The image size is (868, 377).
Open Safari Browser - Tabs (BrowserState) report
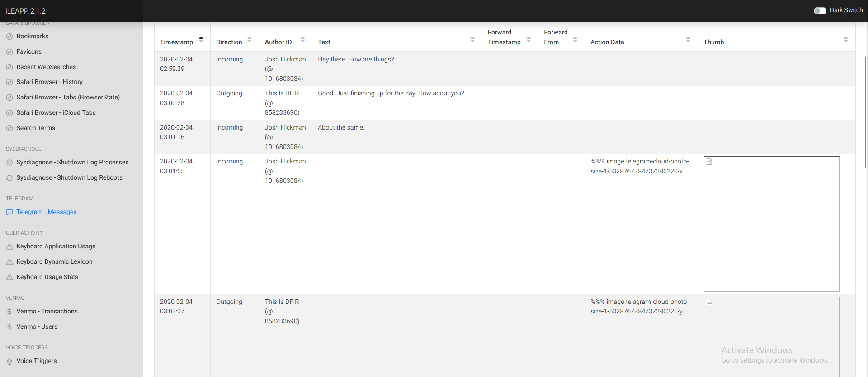[x=68, y=97]
